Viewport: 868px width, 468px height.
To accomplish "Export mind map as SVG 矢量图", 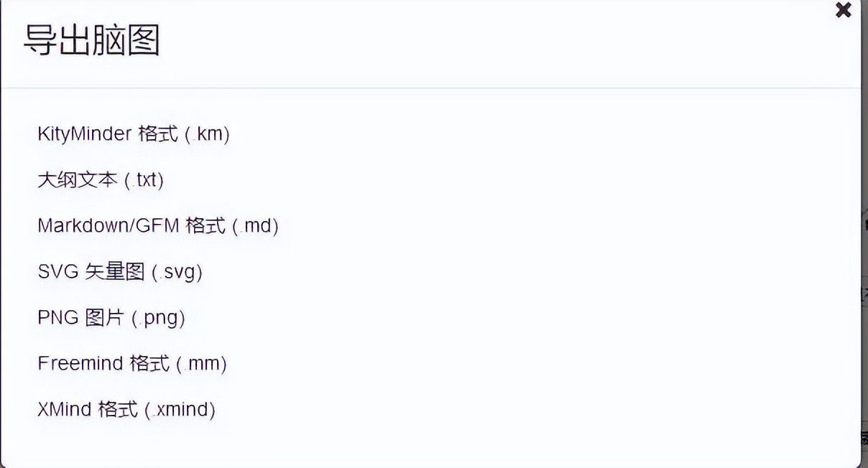I will [x=120, y=272].
